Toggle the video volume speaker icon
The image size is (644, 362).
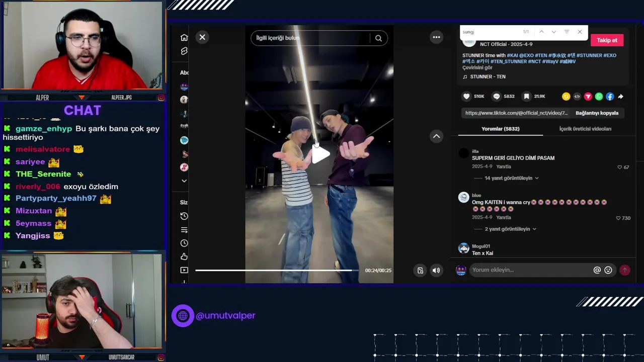coord(436,270)
